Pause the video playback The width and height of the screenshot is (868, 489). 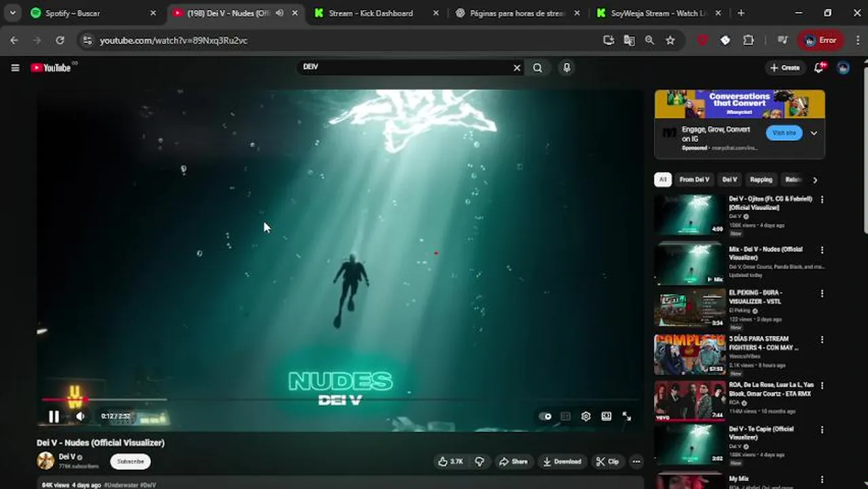[x=54, y=416]
